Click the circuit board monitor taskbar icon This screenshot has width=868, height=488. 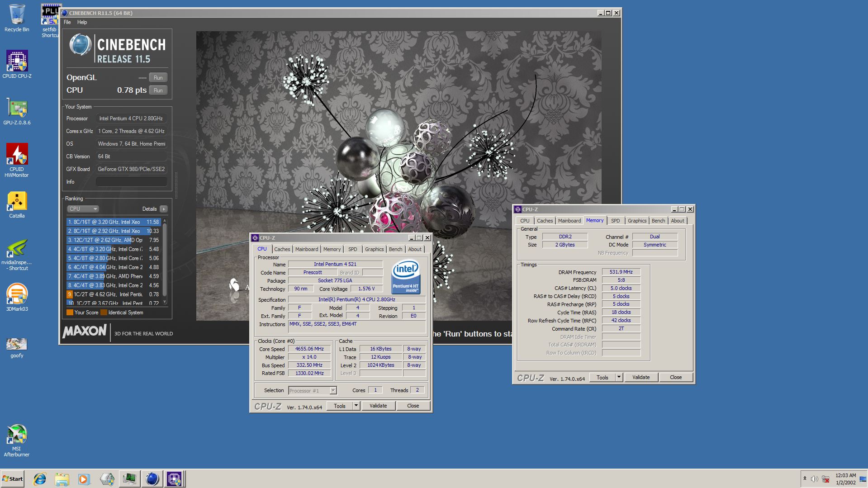pos(129,479)
